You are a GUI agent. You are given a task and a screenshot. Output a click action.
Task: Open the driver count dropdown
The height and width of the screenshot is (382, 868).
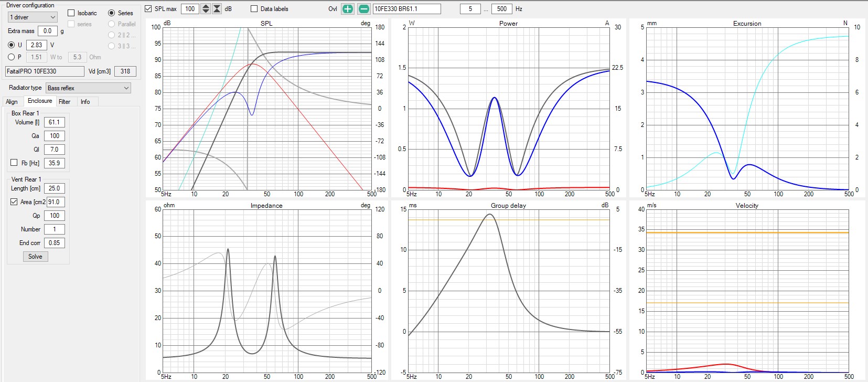pos(33,17)
